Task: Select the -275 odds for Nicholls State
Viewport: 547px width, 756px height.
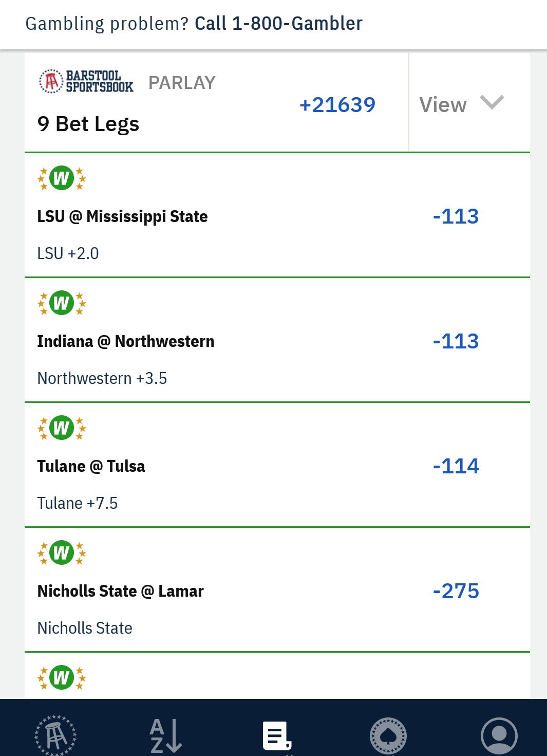Action: coord(456,591)
